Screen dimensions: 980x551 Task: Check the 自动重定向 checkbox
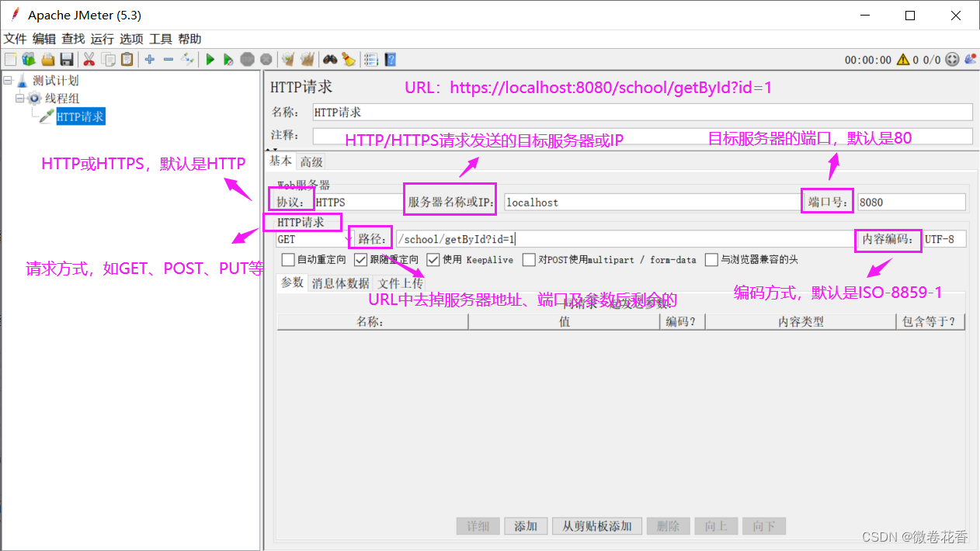click(x=288, y=260)
